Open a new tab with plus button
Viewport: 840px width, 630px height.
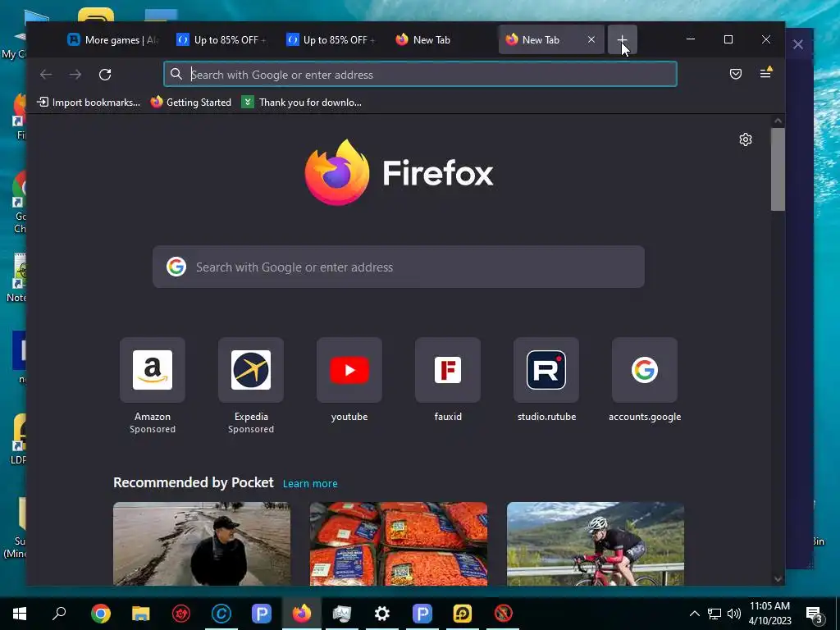(x=622, y=39)
